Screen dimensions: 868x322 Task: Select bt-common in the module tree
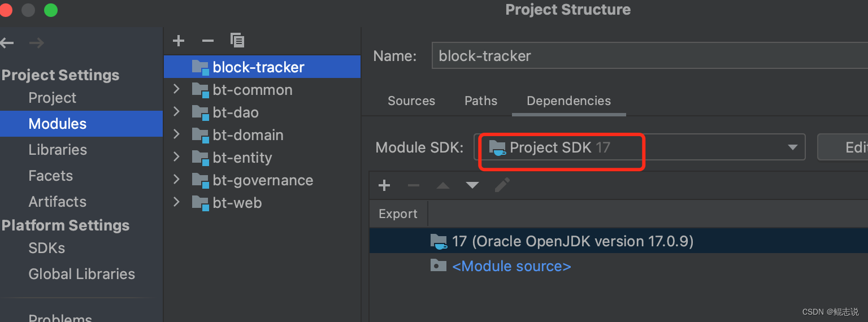tap(253, 90)
